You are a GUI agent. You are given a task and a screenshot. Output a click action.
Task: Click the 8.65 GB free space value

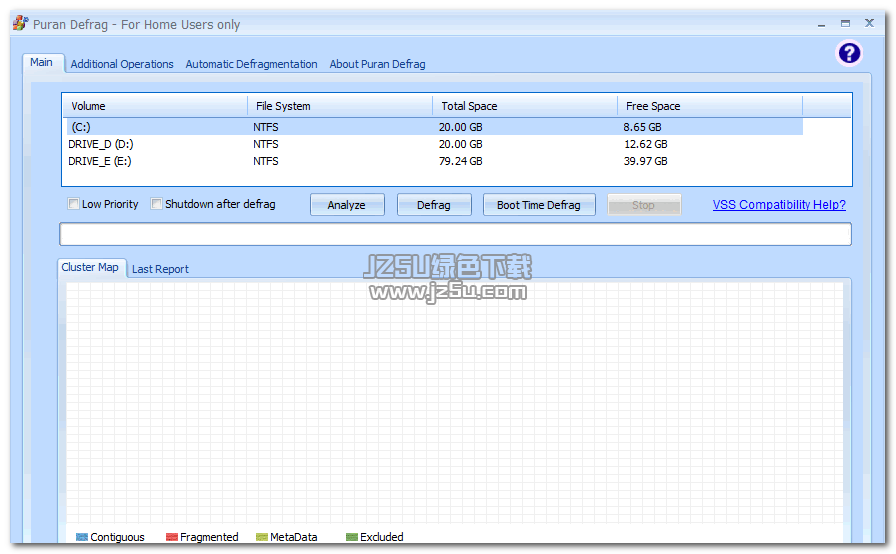642,127
